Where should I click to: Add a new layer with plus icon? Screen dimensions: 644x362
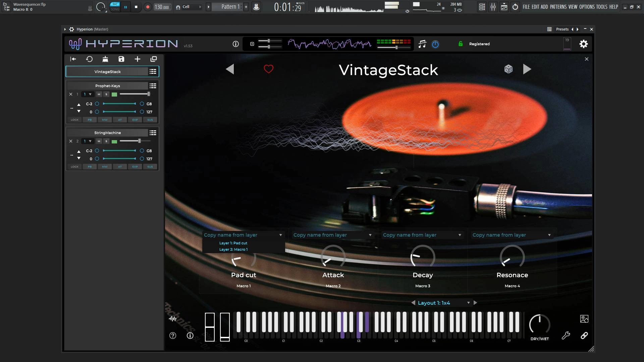pos(138,59)
